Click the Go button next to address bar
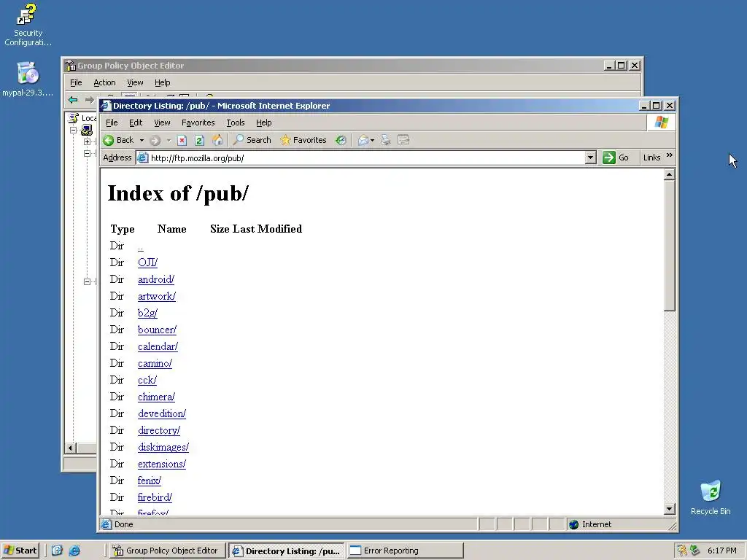 click(616, 157)
